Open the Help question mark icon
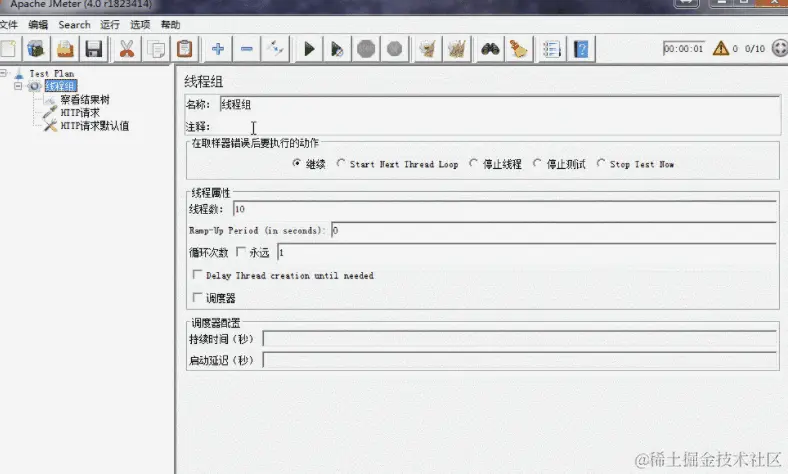The image size is (788, 474). click(581, 49)
